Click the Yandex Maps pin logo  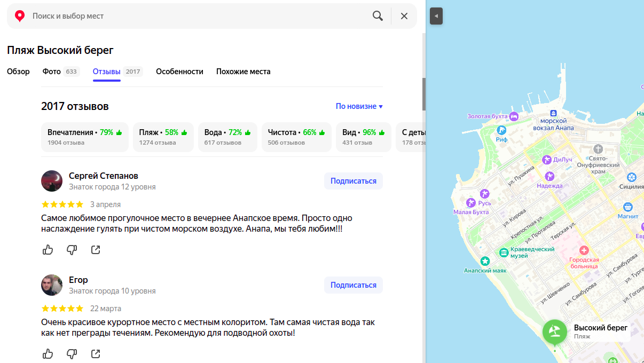tap(20, 16)
